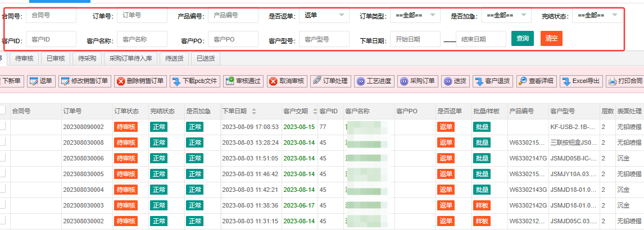Tick checkbox for order 202308030002
Viewport: 644px width, 230px height.
[x=2, y=221]
